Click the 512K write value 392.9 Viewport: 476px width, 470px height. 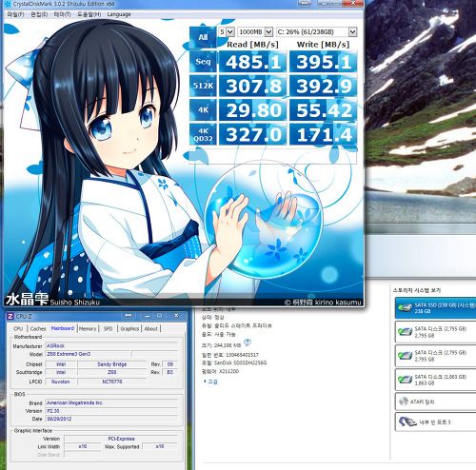click(324, 86)
